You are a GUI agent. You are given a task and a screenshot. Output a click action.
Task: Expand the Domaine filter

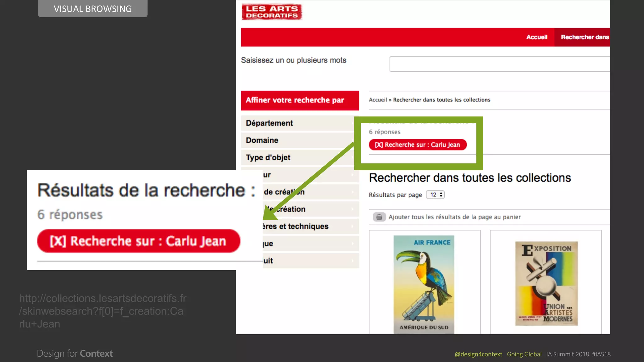tap(300, 140)
